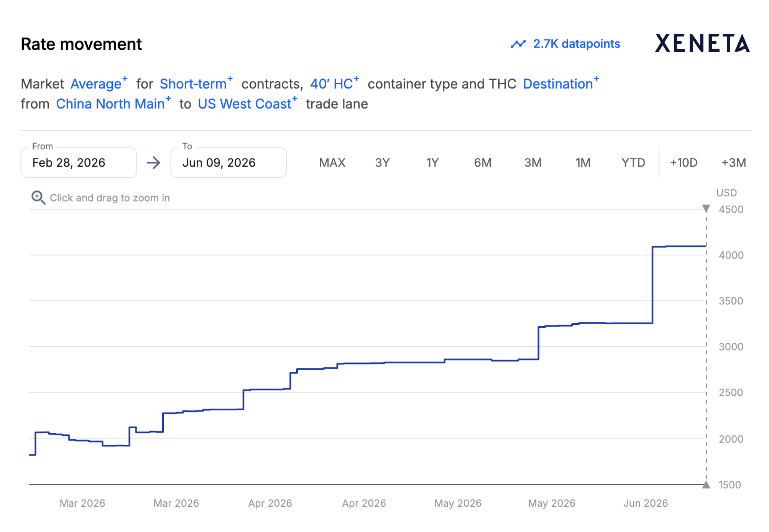The image size is (769, 532).
Task: Extend the range with the +3M button
Action: (x=734, y=162)
